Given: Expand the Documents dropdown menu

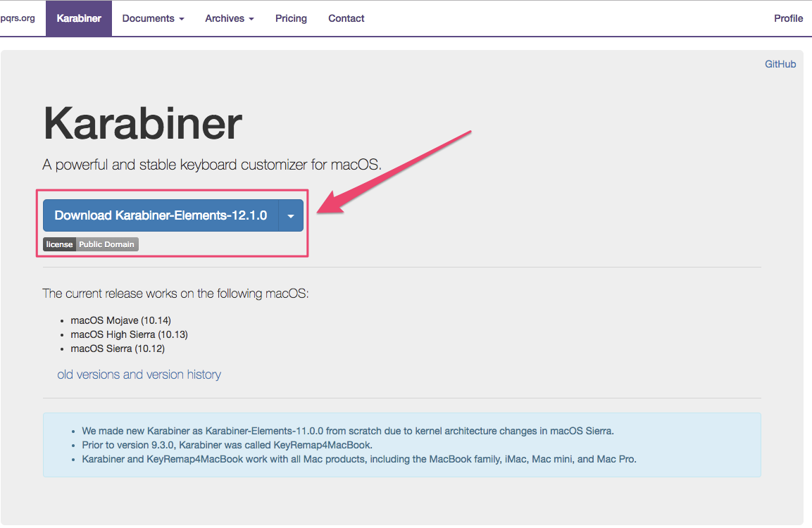Looking at the screenshot, I should point(153,18).
